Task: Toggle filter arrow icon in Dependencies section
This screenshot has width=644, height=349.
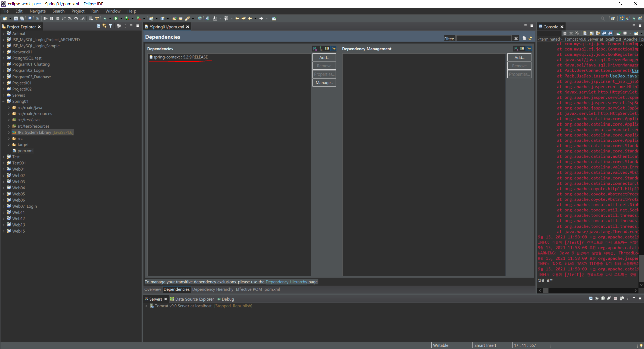Action: coord(334,49)
